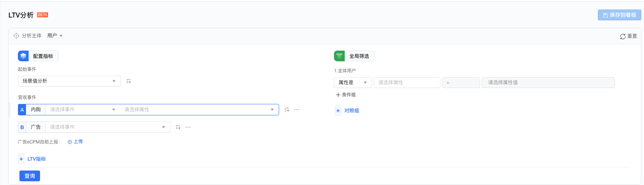Click the filter icon on the 广告 row
Image resolution: width=644 pixels, height=185 pixels.
[x=178, y=127]
